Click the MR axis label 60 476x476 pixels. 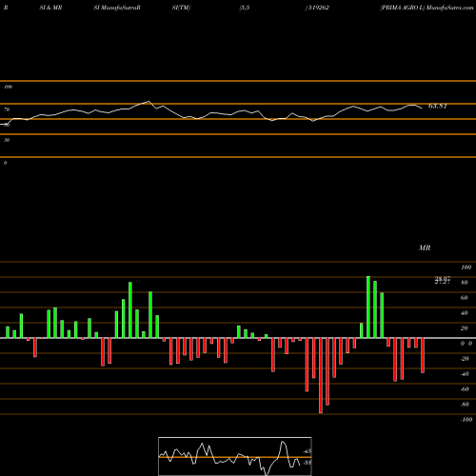point(465,298)
